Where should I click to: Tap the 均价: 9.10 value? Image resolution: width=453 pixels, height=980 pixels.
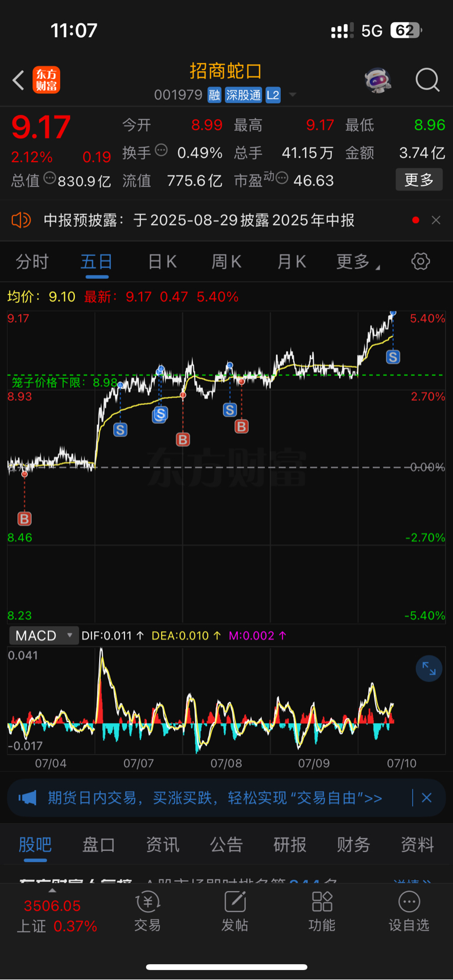[x=41, y=296]
